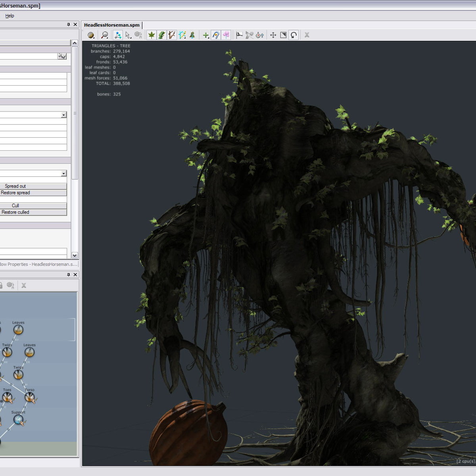Select the diagonal half-filled square tool
476x476 pixels.
click(283, 35)
